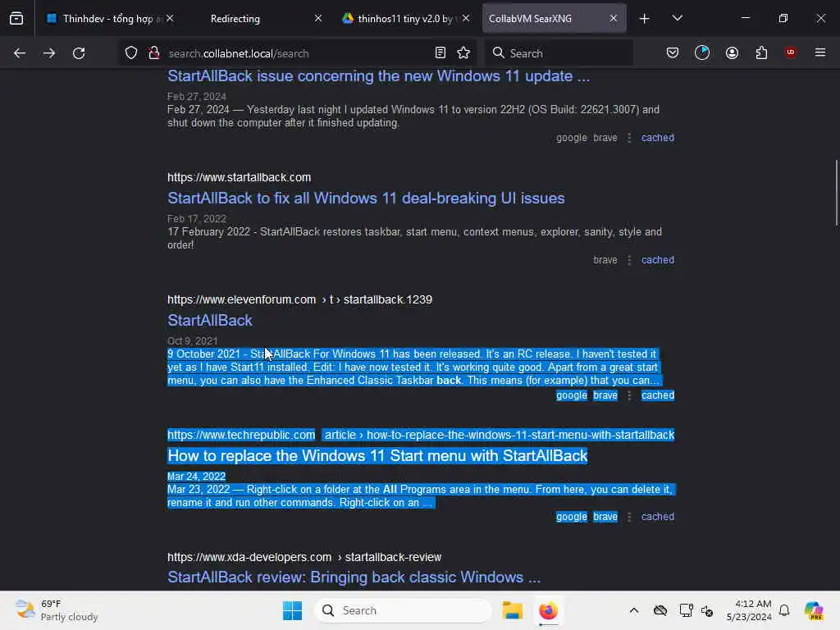Open StartAllBack to fix all Windows 11 result
Screen dimensions: 840x630
366,199
